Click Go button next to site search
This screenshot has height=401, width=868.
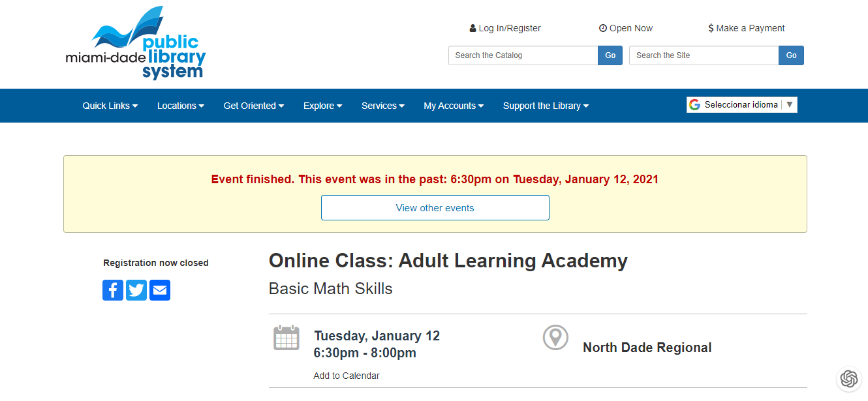(791, 55)
